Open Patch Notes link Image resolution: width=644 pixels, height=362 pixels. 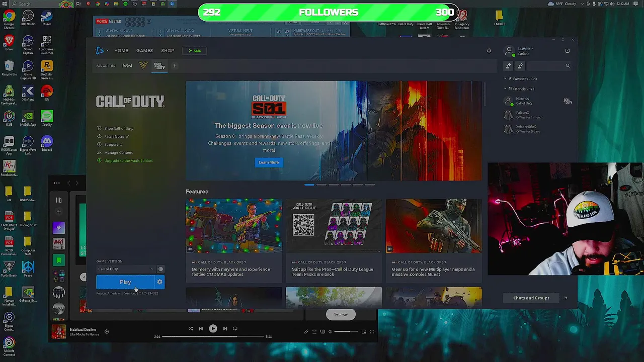pyautogui.click(x=113, y=136)
